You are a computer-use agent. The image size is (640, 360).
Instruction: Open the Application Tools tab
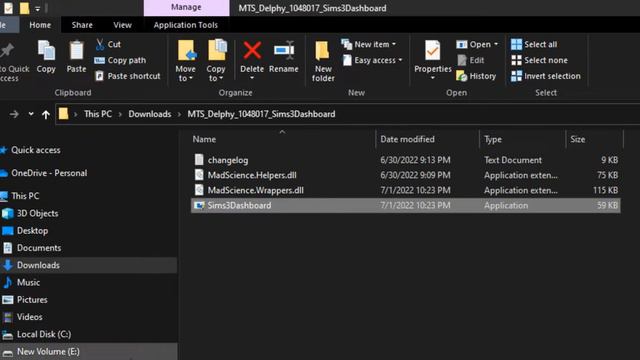(x=186, y=25)
